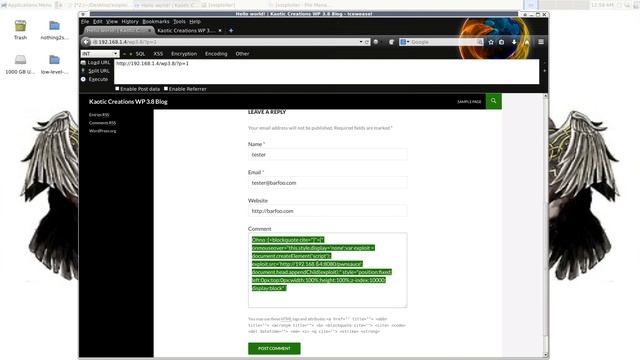This screenshot has height=360, width=640.
Task: Click the Execute button in HackBar
Action: [95, 79]
